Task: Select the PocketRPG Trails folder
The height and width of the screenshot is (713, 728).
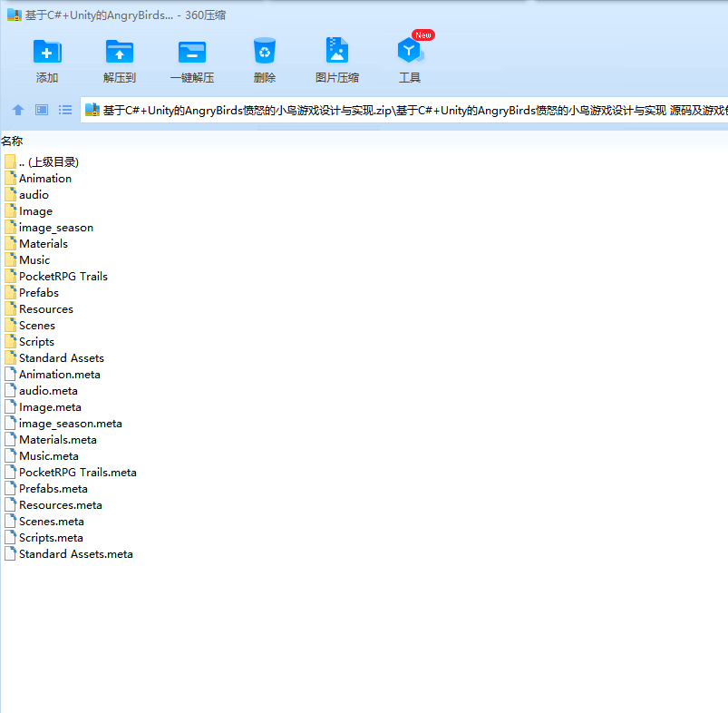Action: (x=56, y=277)
